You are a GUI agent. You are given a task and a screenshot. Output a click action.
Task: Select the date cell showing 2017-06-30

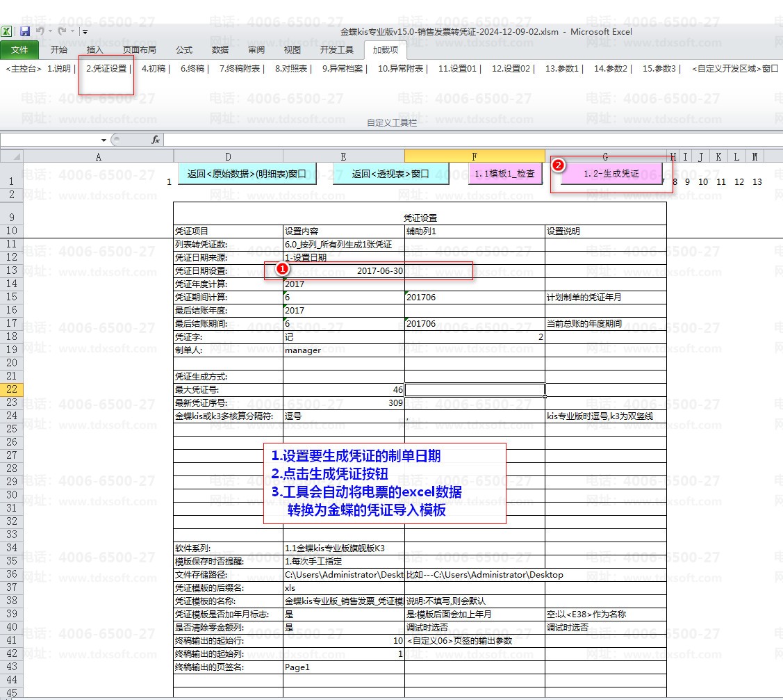344,270
